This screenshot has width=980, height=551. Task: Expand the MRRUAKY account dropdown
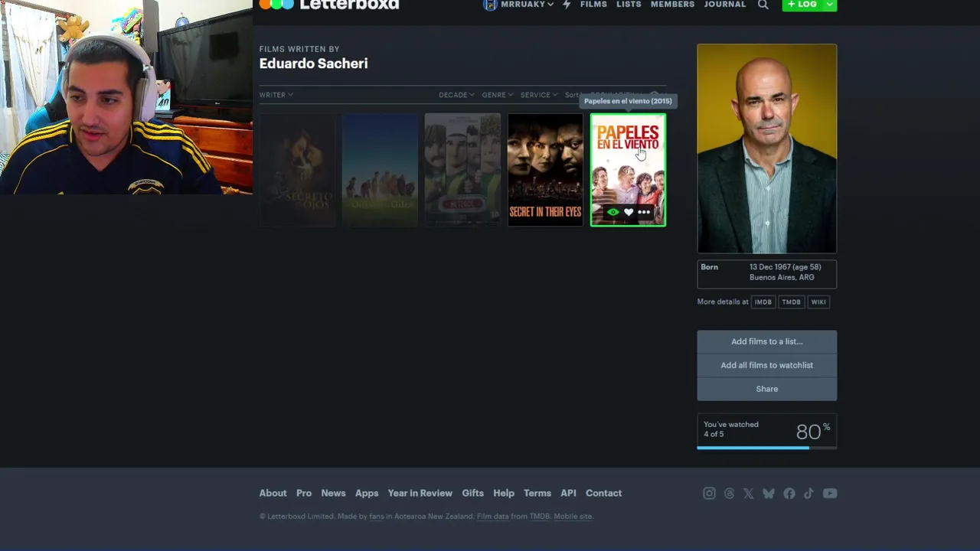pos(550,5)
